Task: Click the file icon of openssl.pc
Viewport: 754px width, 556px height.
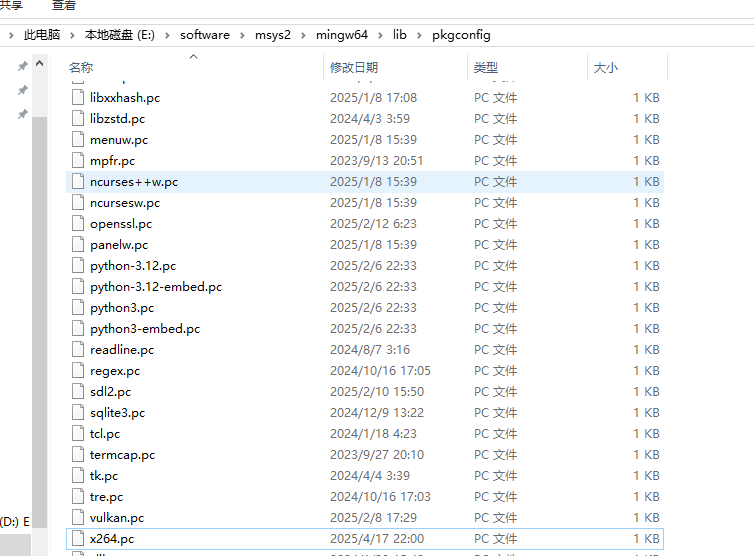Action: click(x=78, y=224)
